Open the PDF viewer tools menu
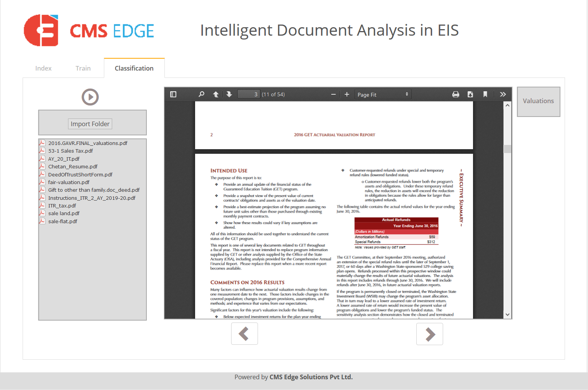The width and height of the screenshot is (588, 390). tap(503, 94)
